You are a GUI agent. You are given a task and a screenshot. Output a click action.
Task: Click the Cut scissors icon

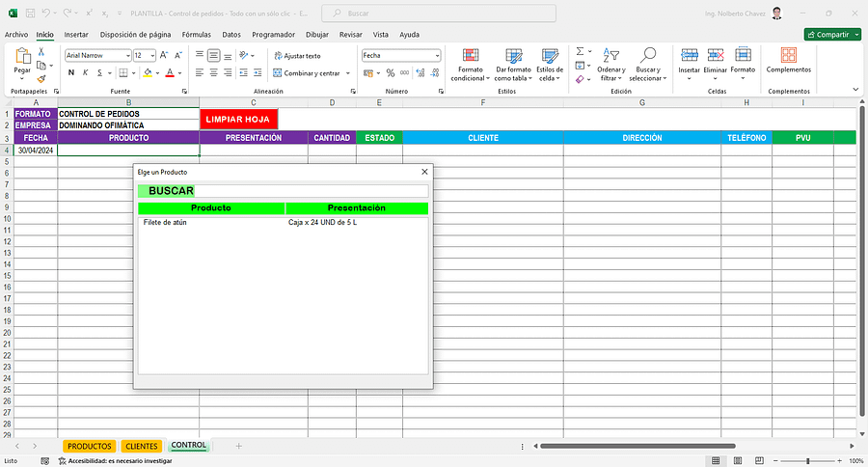coord(41,51)
